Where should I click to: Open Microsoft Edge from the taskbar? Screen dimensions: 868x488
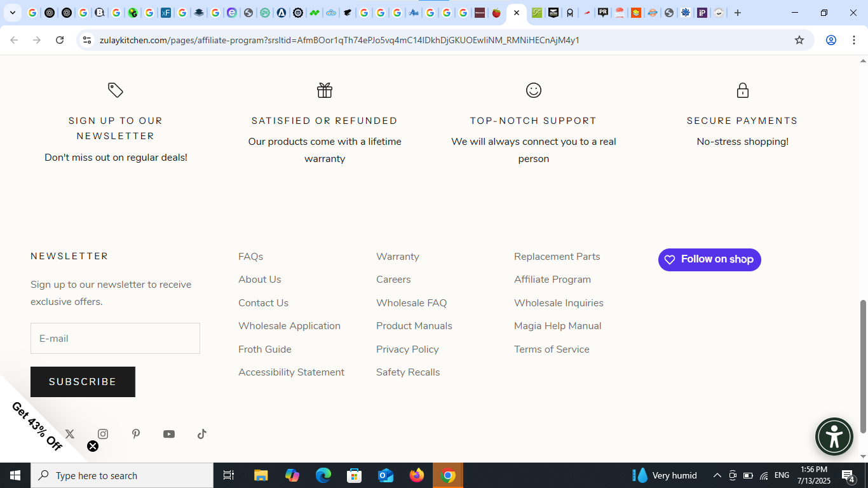coord(323,475)
